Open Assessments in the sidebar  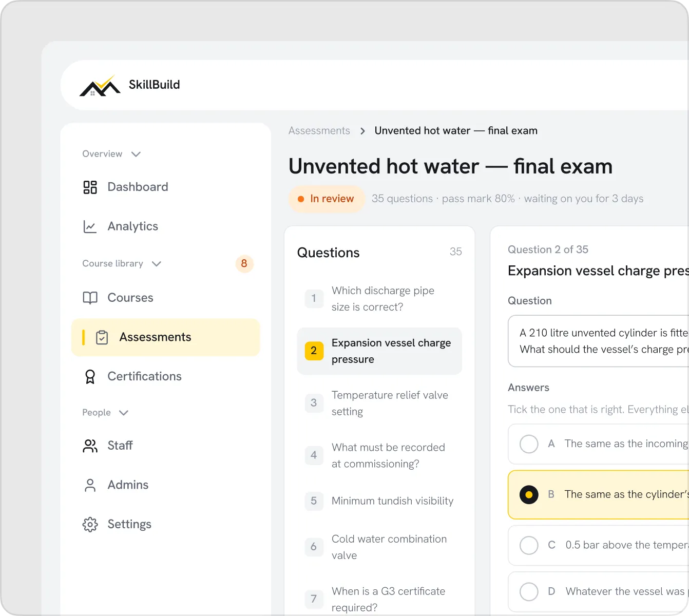tap(165, 337)
